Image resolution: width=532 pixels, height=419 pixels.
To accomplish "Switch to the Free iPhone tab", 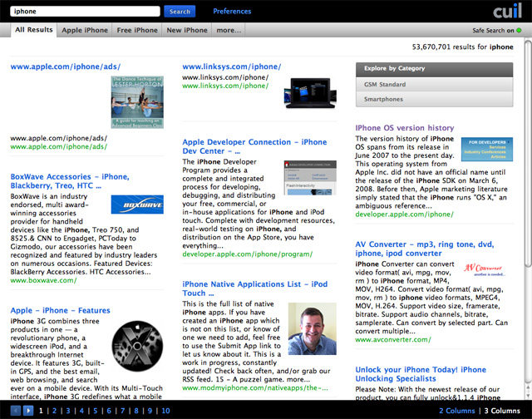I will tap(137, 30).
